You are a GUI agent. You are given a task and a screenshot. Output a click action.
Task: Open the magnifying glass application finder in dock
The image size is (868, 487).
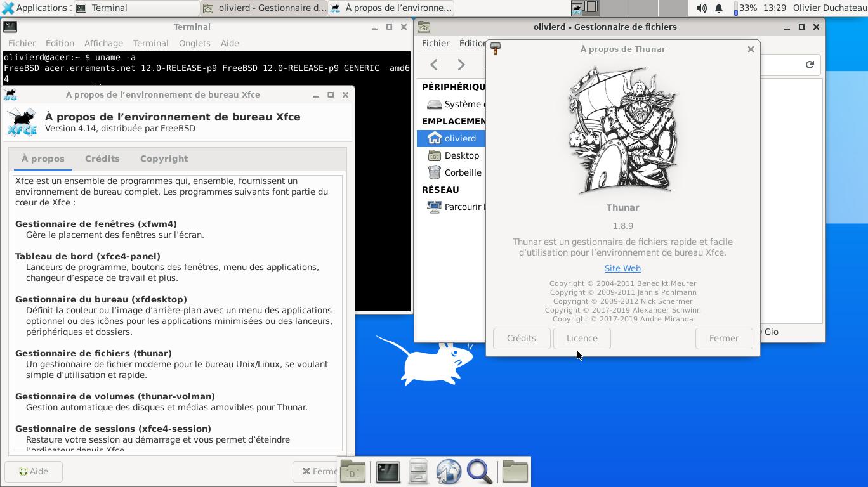pos(480,472)
